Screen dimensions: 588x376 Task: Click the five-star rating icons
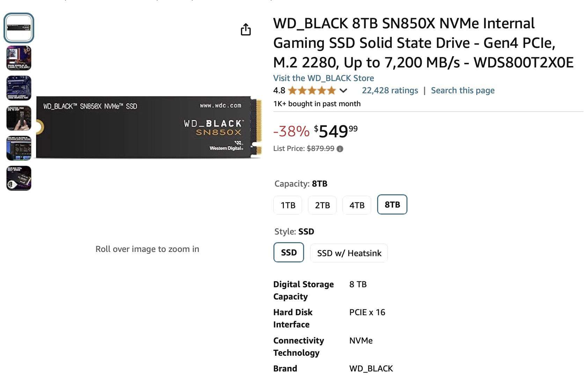(x=312, y=91)
